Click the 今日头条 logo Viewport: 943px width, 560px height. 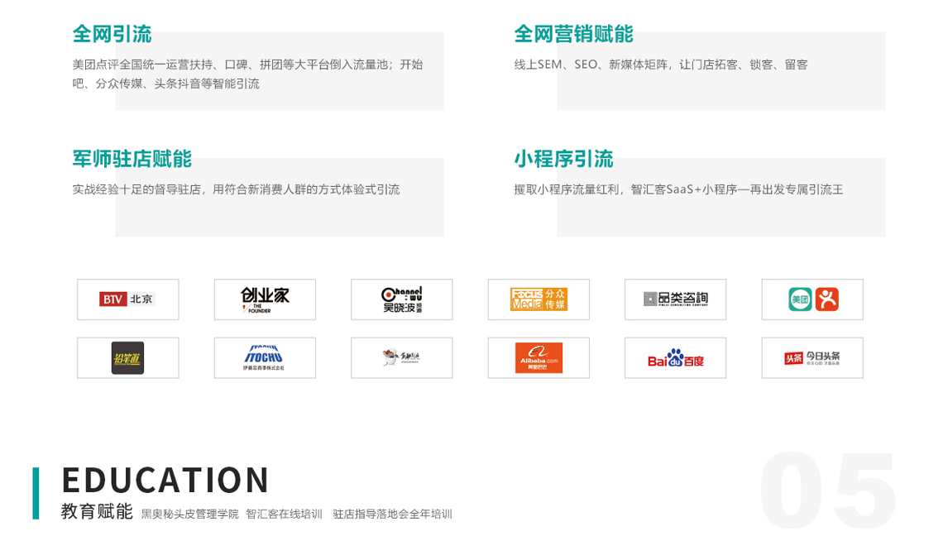(811, 358)
